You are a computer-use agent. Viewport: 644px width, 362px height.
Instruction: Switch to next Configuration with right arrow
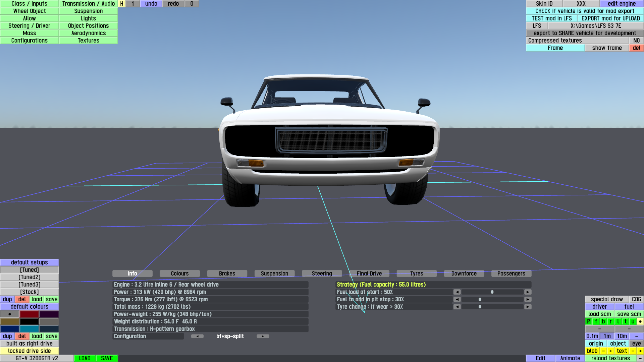point(263,336)
